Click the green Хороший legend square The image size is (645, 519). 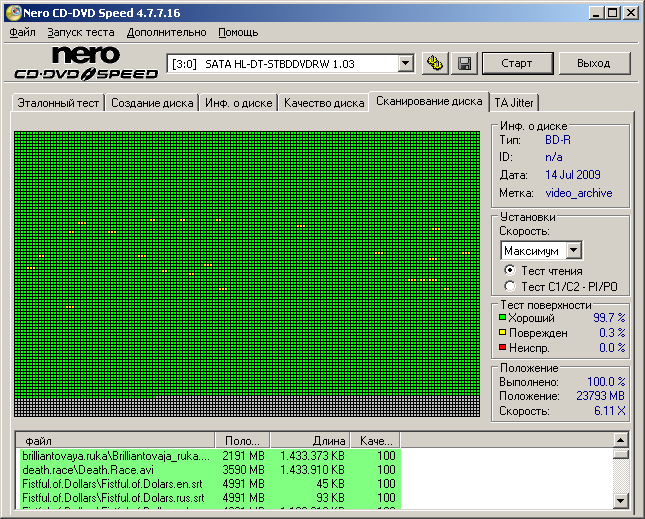tap(502, 318)
